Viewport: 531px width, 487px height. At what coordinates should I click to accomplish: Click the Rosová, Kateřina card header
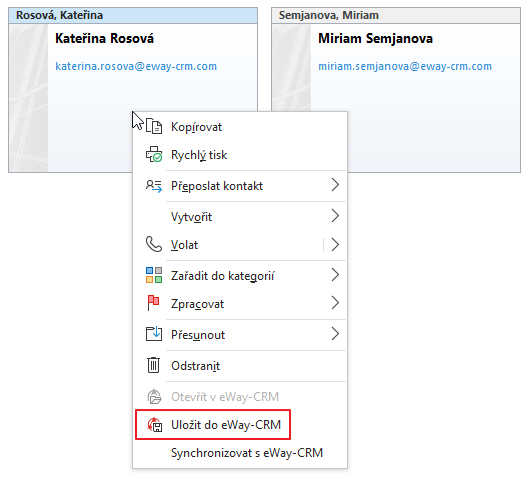tap(133, 15)
